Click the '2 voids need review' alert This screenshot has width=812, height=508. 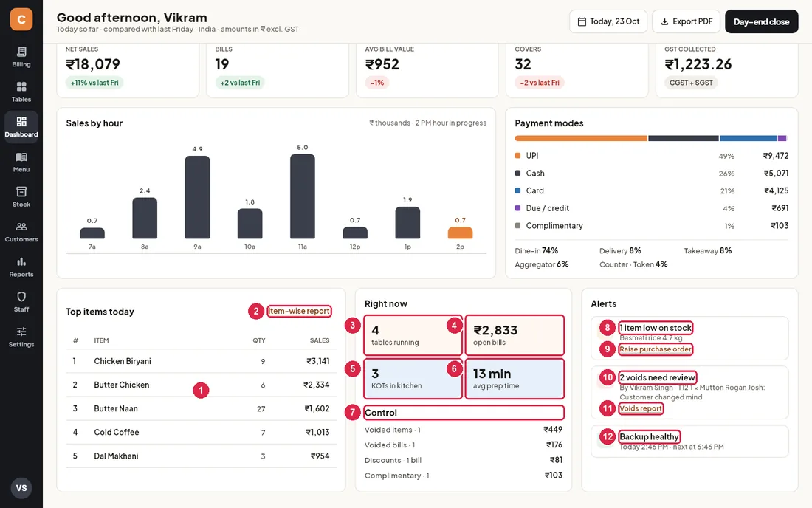coord(658,377)
